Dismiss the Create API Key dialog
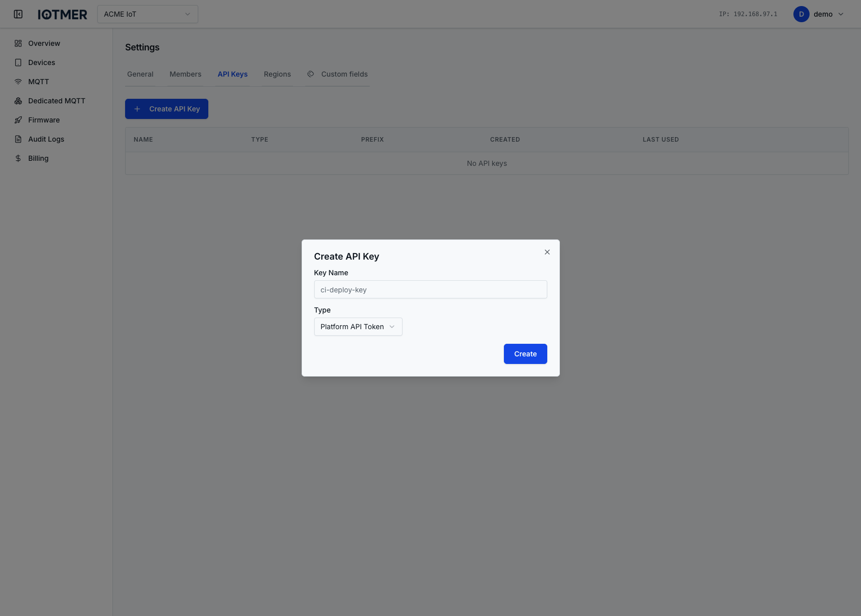The width and height of the screenshot is (861, 616). pos(547,252)
